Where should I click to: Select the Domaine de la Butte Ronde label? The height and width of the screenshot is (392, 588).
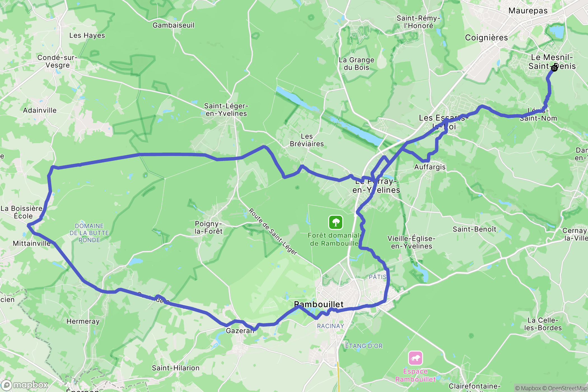tap(89, 233)
